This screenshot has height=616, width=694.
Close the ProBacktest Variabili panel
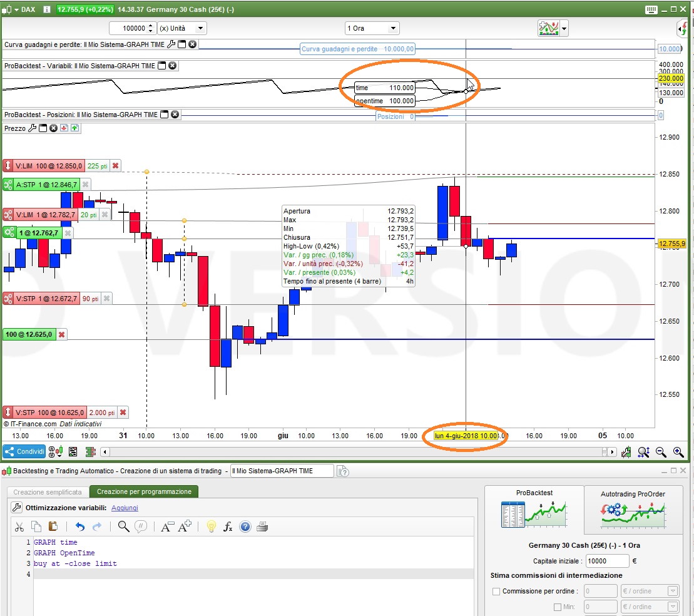[x=173, y=66]
